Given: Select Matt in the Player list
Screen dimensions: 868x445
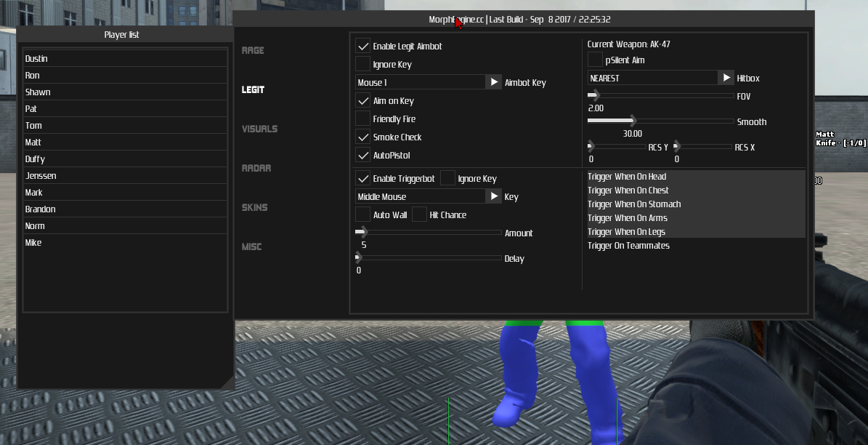Looking at the screenshot, I should click(125, 143).
